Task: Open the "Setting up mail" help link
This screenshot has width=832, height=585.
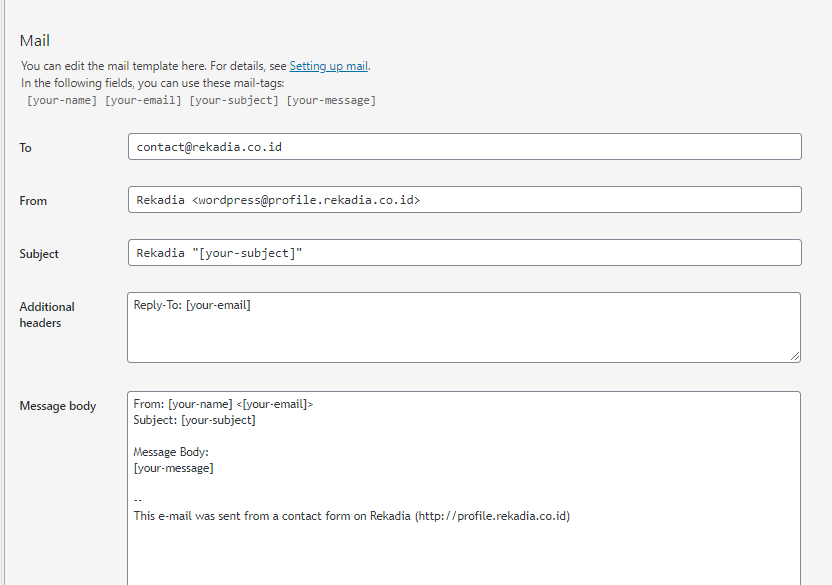Action: [329, 66]
